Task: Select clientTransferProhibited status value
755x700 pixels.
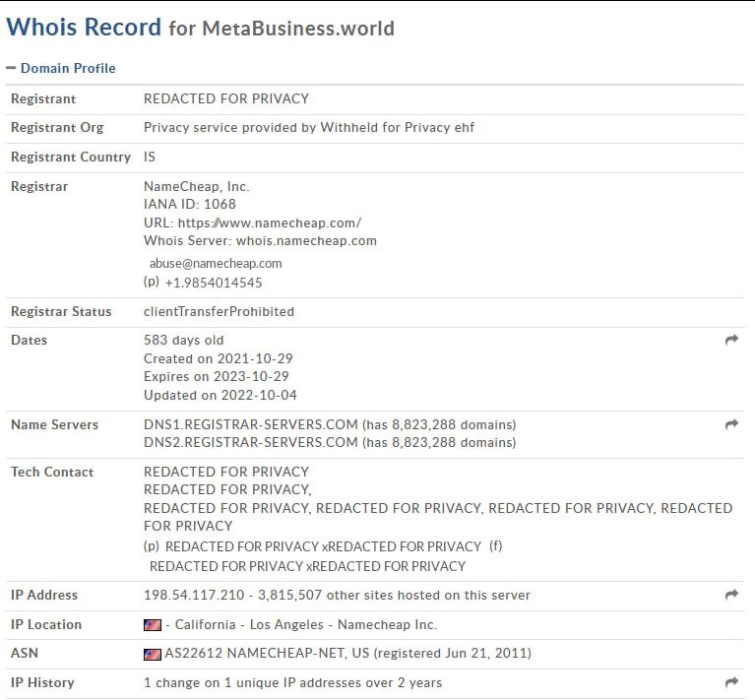Action: pos(220,311)
